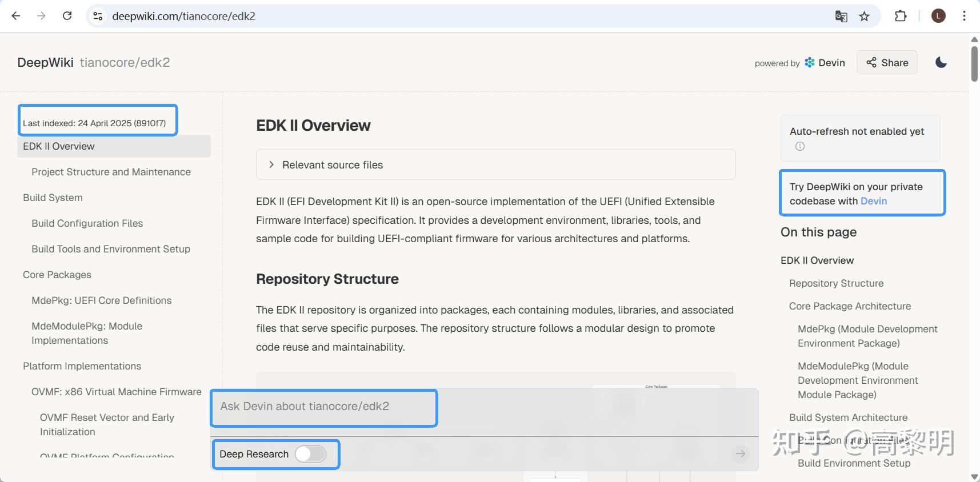The height and width of the screenshot is (482, 980).
Task: Go to Platform Implementations section
Action: tap(82, 366)
